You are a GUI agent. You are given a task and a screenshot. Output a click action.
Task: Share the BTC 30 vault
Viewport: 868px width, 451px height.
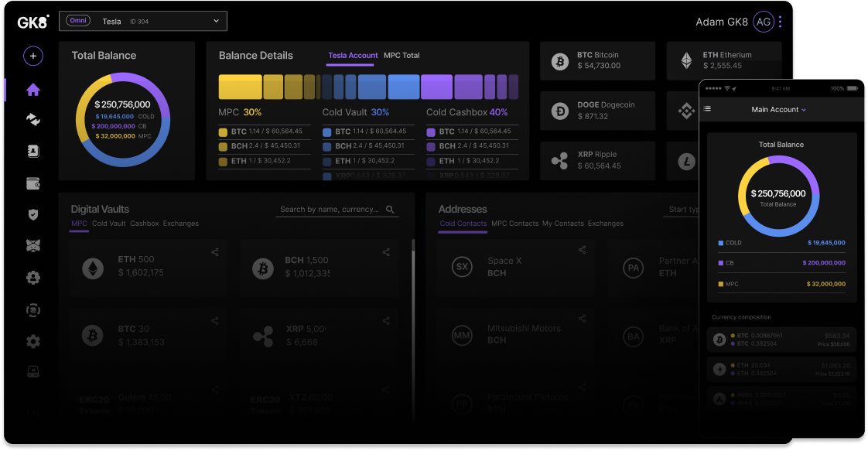pyautogui.click(x=215, y=321)
